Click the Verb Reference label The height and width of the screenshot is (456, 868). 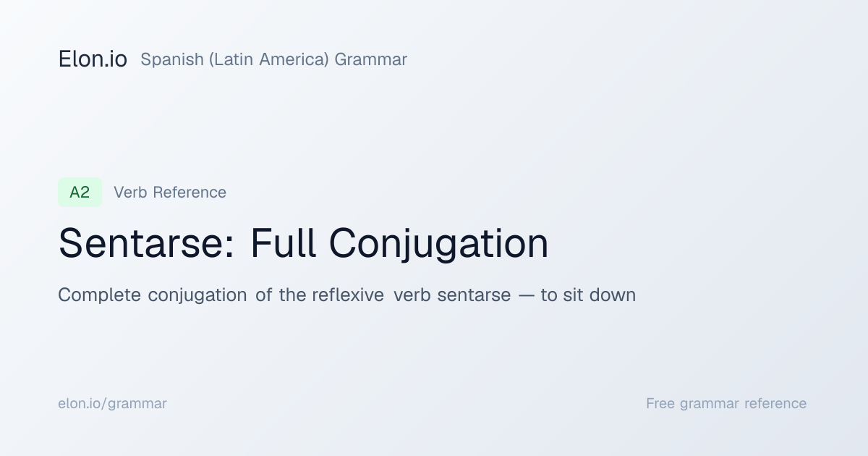pos(170,193)
